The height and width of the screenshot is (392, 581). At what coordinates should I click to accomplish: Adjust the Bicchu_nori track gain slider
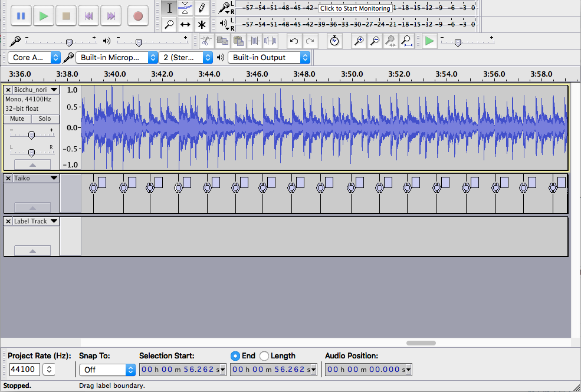tap(31, 135)
